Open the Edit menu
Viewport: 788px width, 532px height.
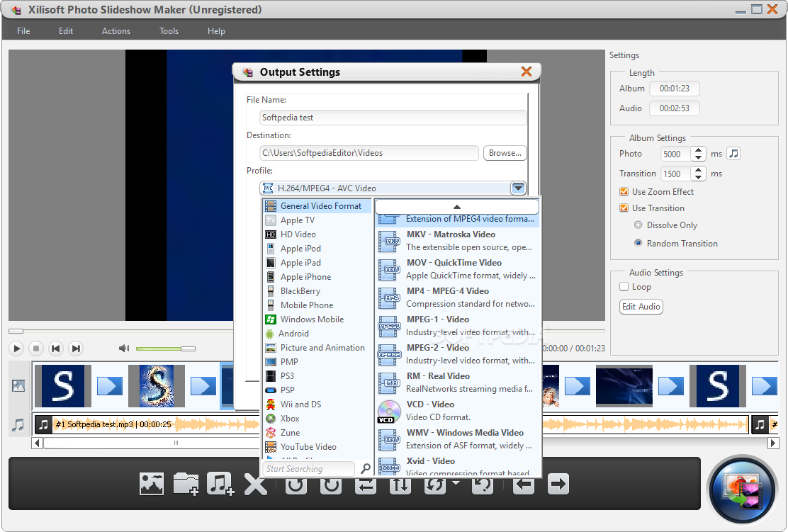[x=66, y=31]
